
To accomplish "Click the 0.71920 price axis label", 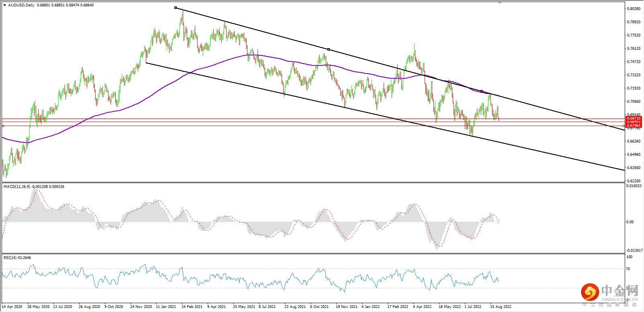I will click(634, 88).
